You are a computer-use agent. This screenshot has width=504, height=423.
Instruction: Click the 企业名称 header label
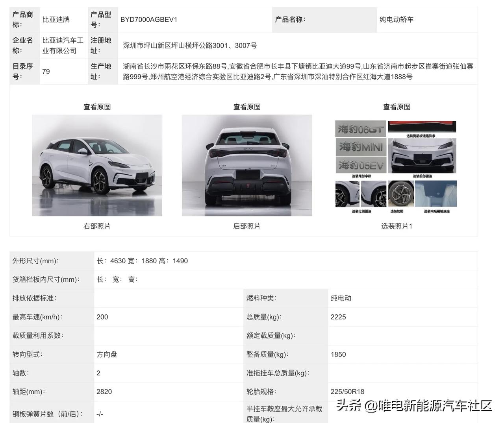[22, 45]
